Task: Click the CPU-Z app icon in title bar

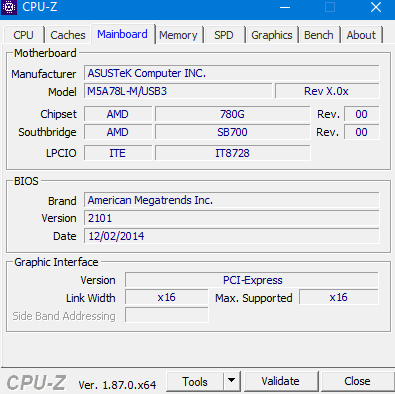Action: click(9, 7)
